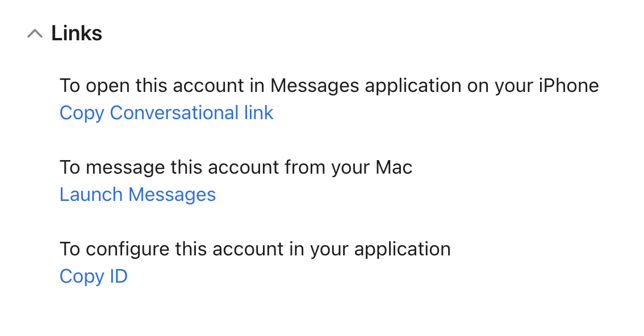
Task: Click the Mac messaging instruction line
Action: coord(236,167)
